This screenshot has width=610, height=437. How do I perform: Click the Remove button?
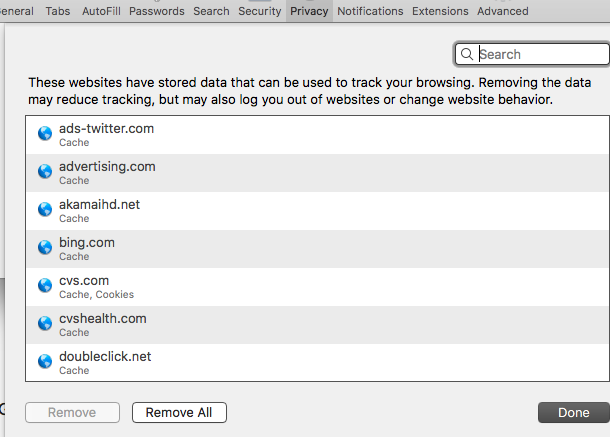pyautogui.click(x=72, y=412)
